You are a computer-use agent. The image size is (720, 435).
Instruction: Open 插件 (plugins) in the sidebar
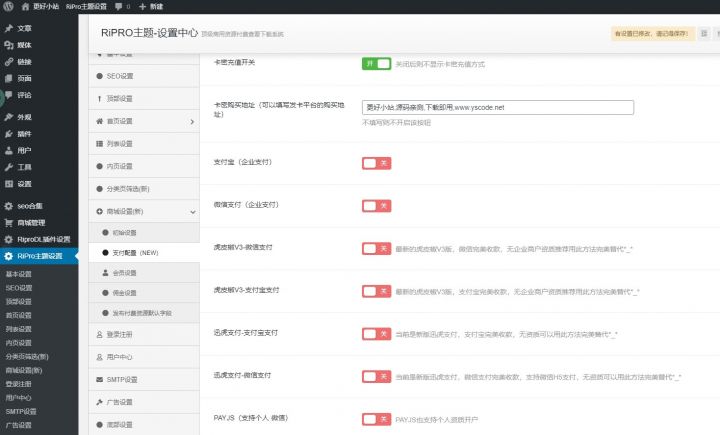click(x=24, y=133)
